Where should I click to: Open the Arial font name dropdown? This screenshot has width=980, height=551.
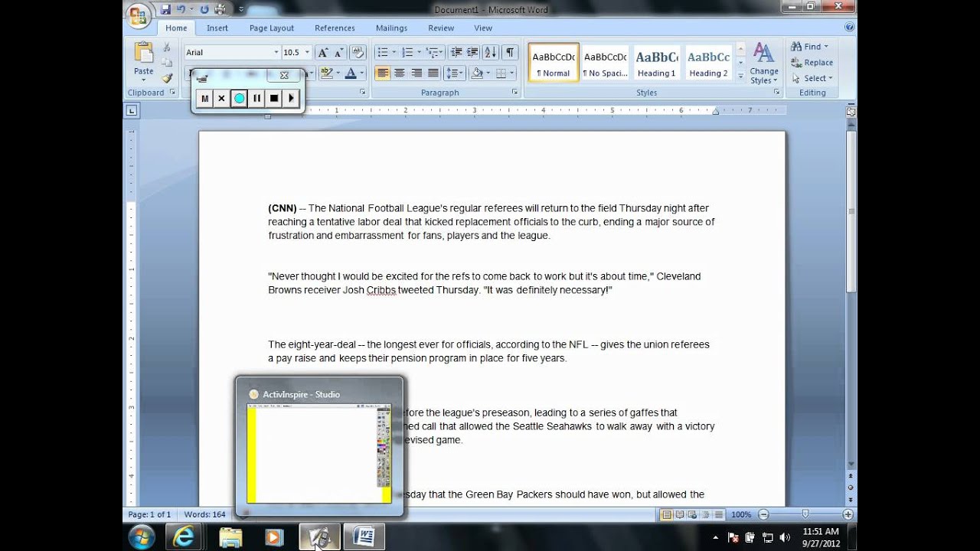[x=276, y=53]
